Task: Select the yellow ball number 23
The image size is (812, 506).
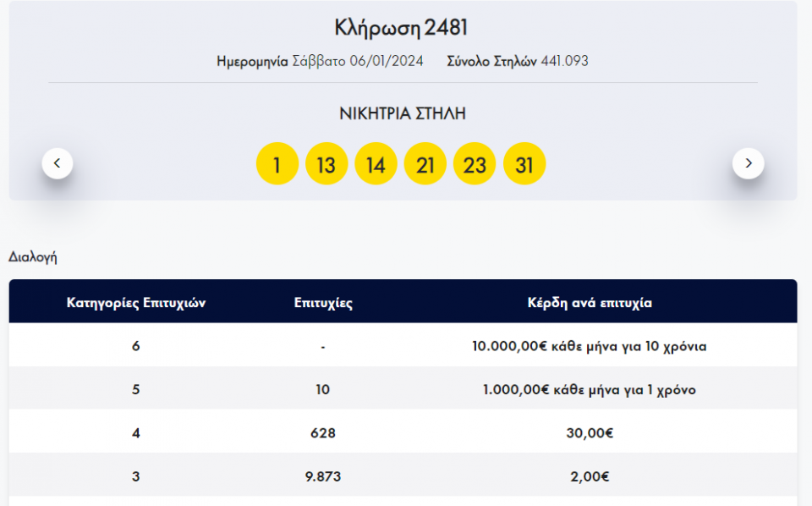Action: (x=475, y=164)
